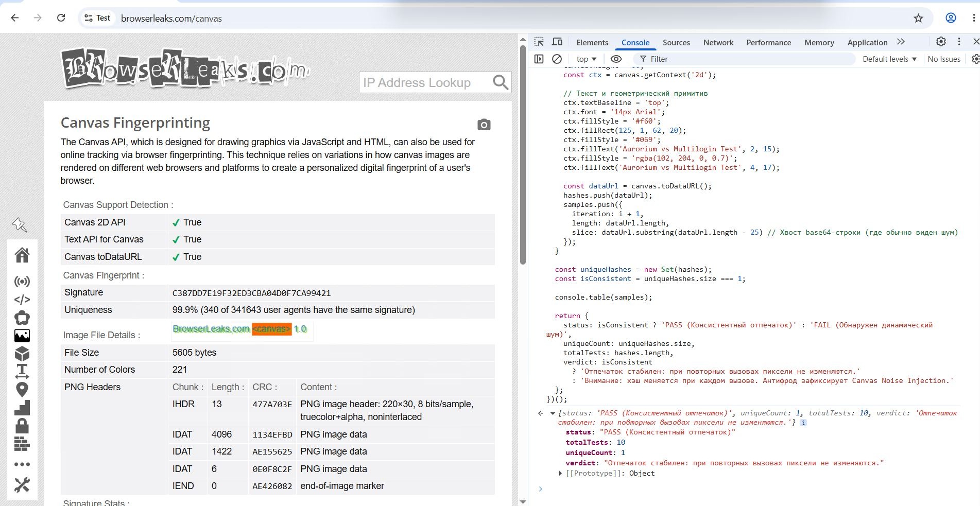This screenshot has width=980, height=506.
Task: Switch to the Elements tab
Action: [x=592, y=43]
